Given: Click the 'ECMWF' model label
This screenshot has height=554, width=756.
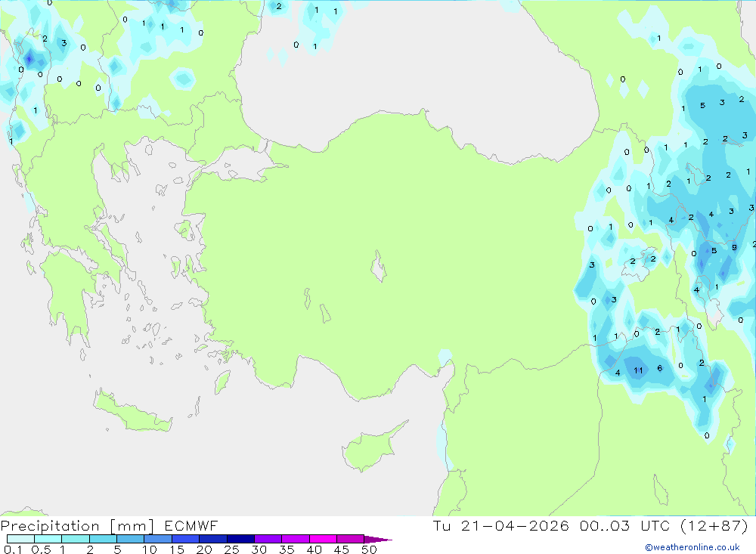Looking at the screenshot, I should click(x=191, y=525).
